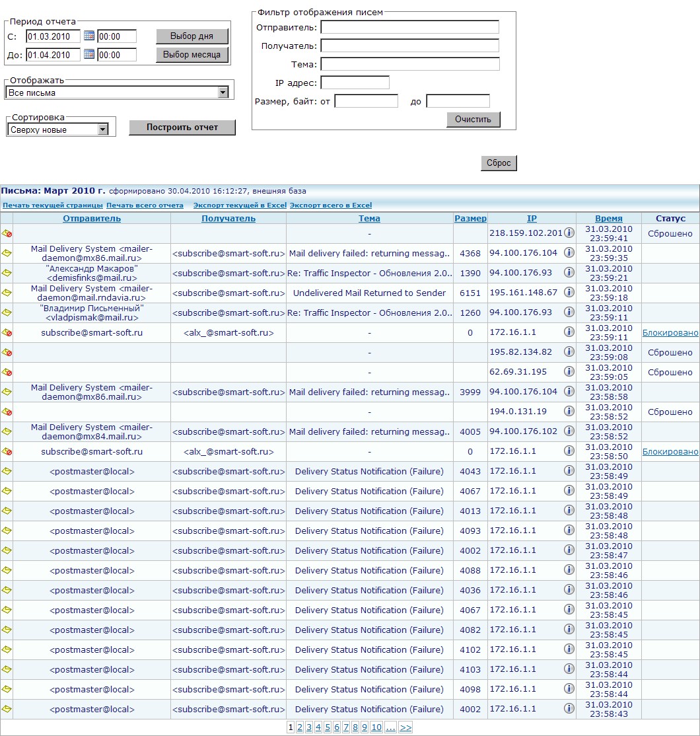Image resolution: width=700 pixels, height=736 pixels.
Task: Click info icon in the 23:58:43 row
Action: 569,708
